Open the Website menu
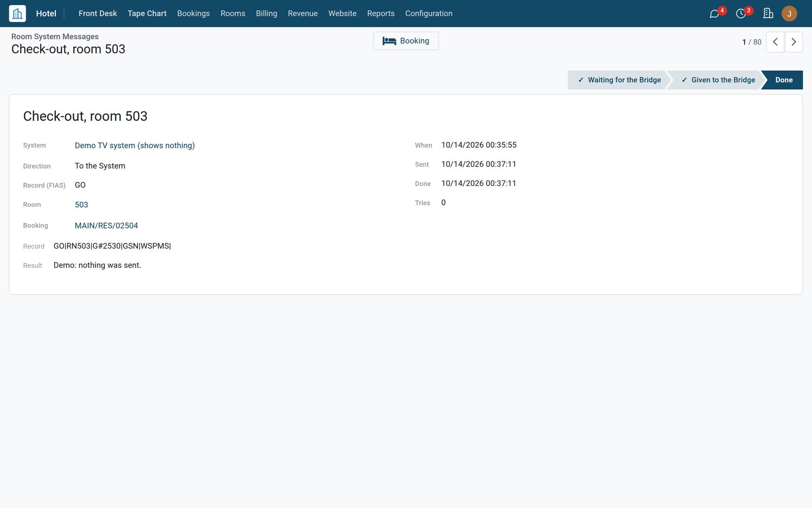812x508 pixels. 342,13
